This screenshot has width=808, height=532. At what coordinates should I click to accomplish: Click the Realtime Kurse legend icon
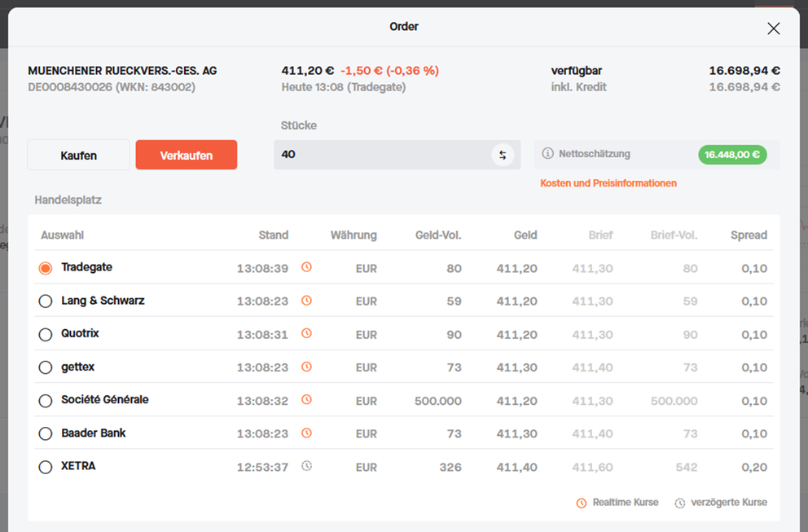click(581, 503)
